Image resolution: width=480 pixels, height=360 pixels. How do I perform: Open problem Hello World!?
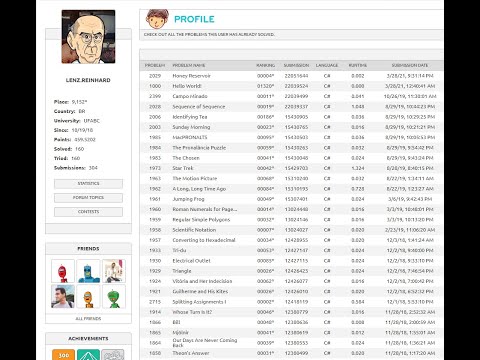pyautogui.click(x=187, y=86)
